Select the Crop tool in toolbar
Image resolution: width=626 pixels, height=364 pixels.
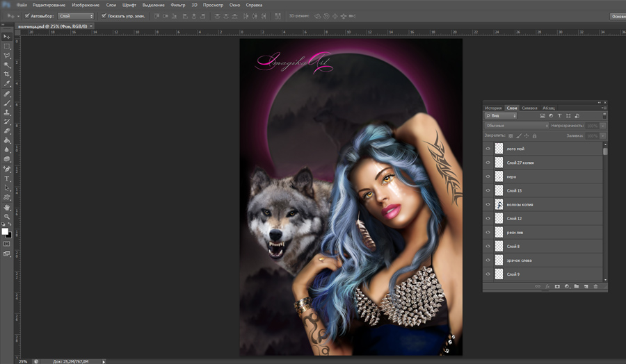click(7, 74)
